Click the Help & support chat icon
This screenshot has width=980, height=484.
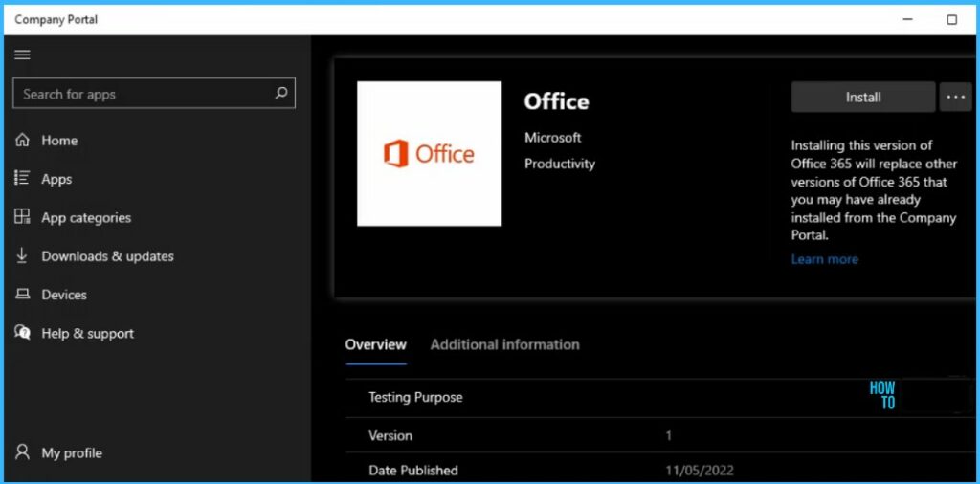(x=22, y=332)
